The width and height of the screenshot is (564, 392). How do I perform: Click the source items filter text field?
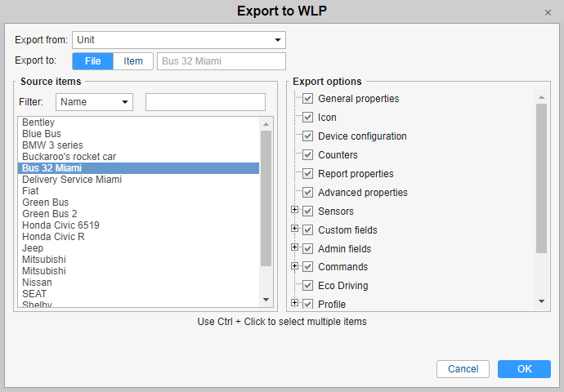(x=205, y=102)
